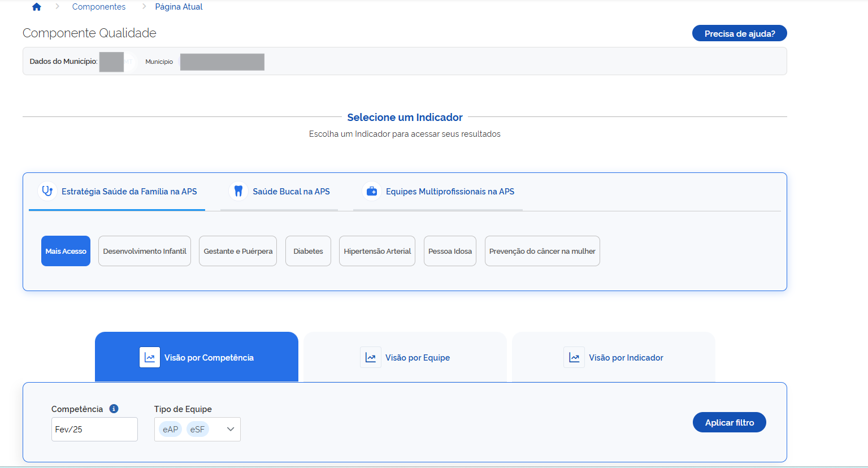Image resolution: width=868 pixels, height=468 pixels.
Task: Click the Competência input field showing Fev/25
Action: click(x=94, y=429)
